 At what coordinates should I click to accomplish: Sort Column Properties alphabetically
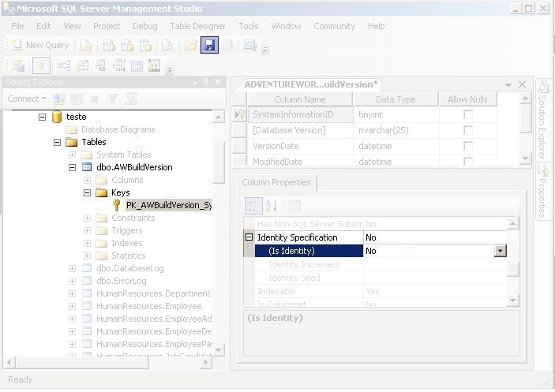click(x=272, y=206)
